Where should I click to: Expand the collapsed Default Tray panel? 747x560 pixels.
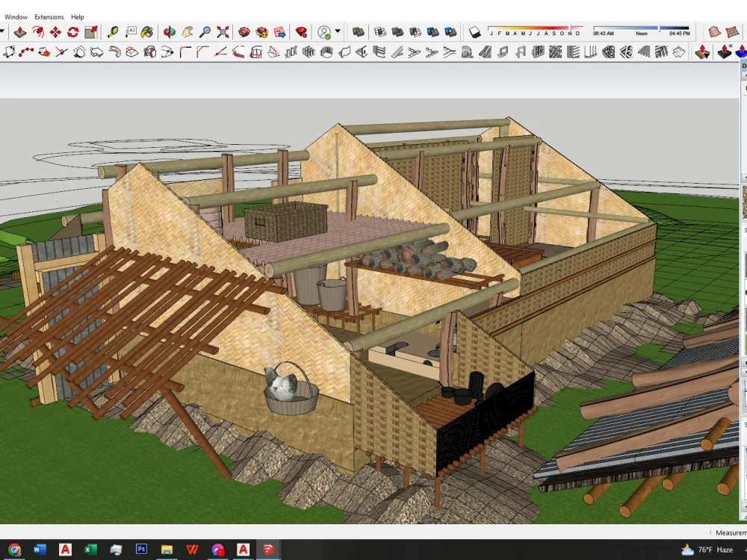coord(743,66)
